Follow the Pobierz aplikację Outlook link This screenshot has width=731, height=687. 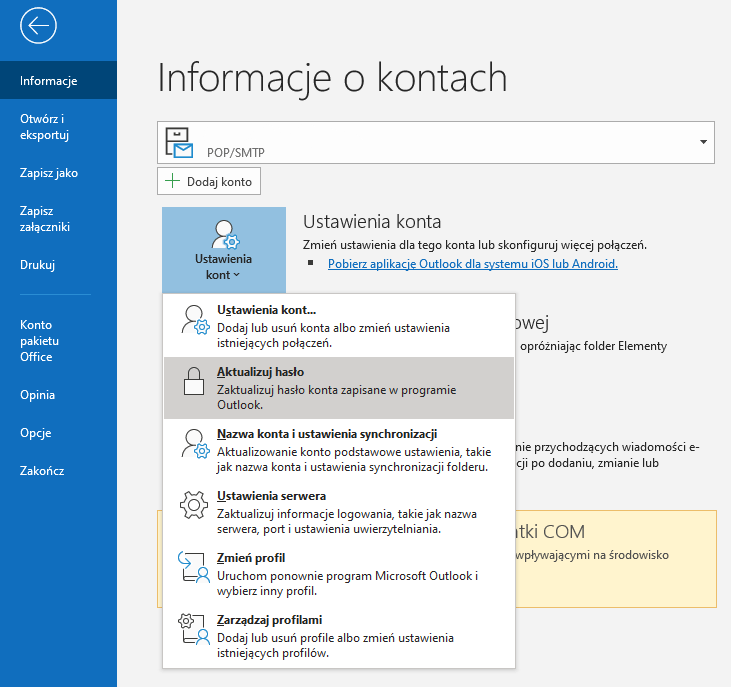[473, 264]
